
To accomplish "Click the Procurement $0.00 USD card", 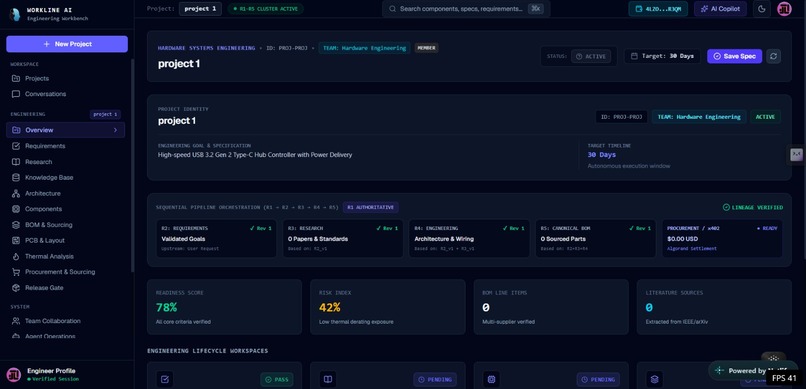I will 722,239.
